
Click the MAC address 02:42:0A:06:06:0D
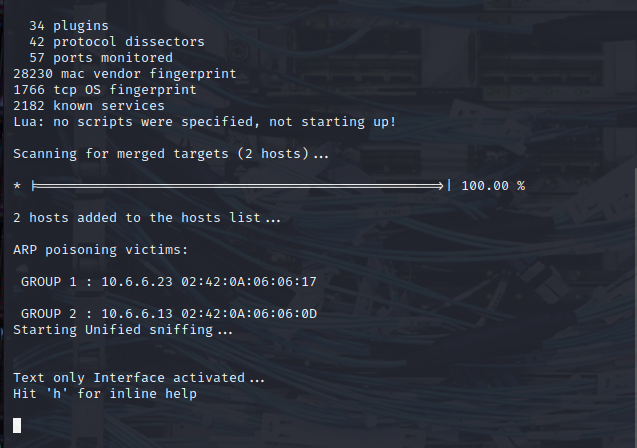click(249, 314)
